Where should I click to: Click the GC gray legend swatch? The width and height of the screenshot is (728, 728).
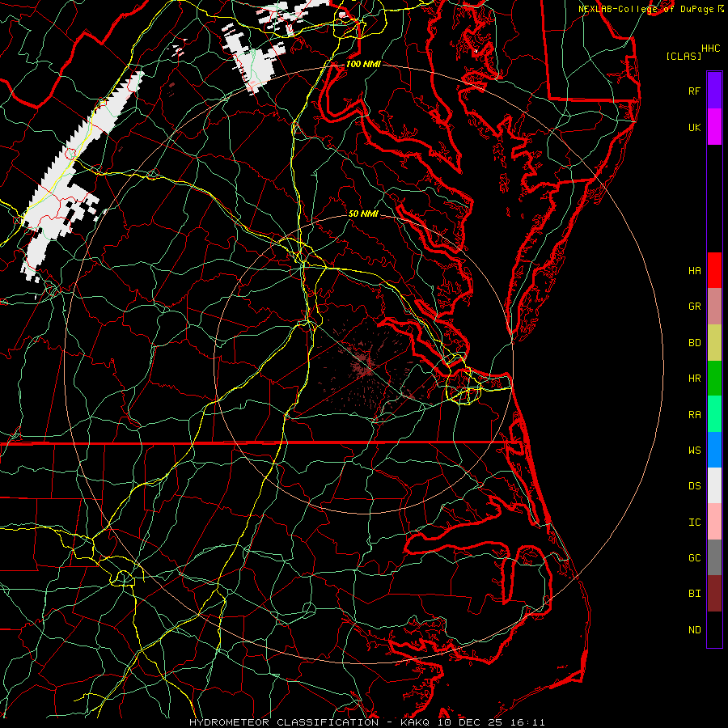coord(714,557)
